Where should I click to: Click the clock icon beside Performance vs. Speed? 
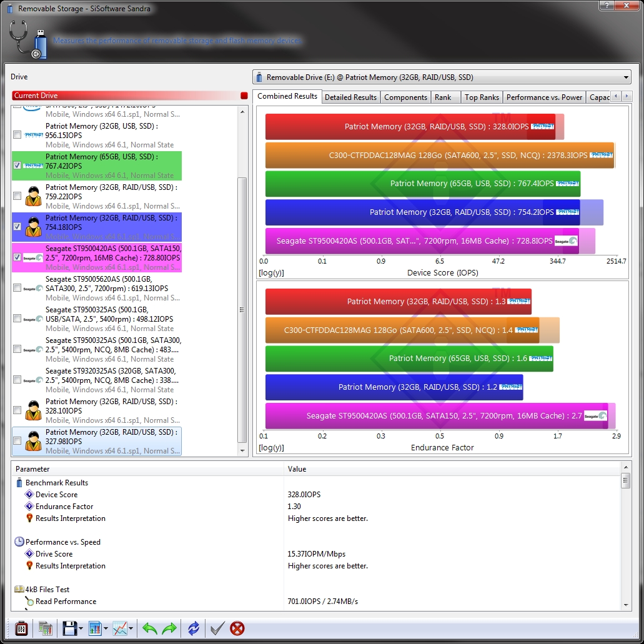pos(19,542)
